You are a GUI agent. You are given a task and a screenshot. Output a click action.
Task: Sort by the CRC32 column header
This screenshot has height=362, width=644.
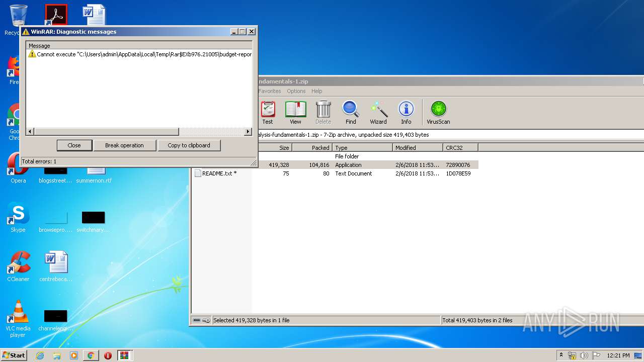(x=460, y=148)
